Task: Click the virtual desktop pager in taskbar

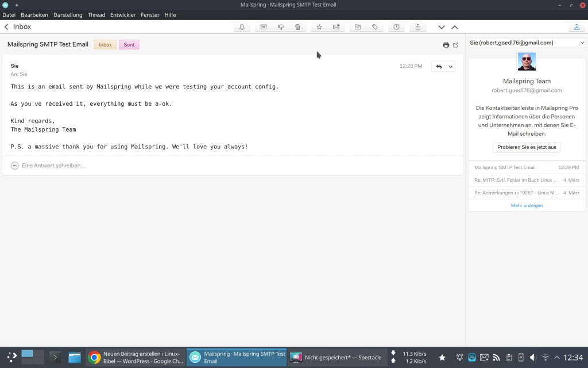Action: [x=33, y=357]
